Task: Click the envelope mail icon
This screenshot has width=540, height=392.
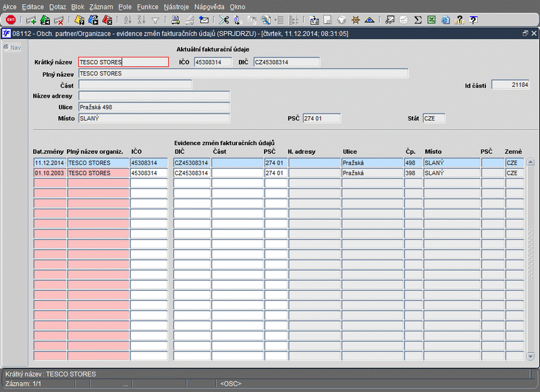Action: (204, 20)
